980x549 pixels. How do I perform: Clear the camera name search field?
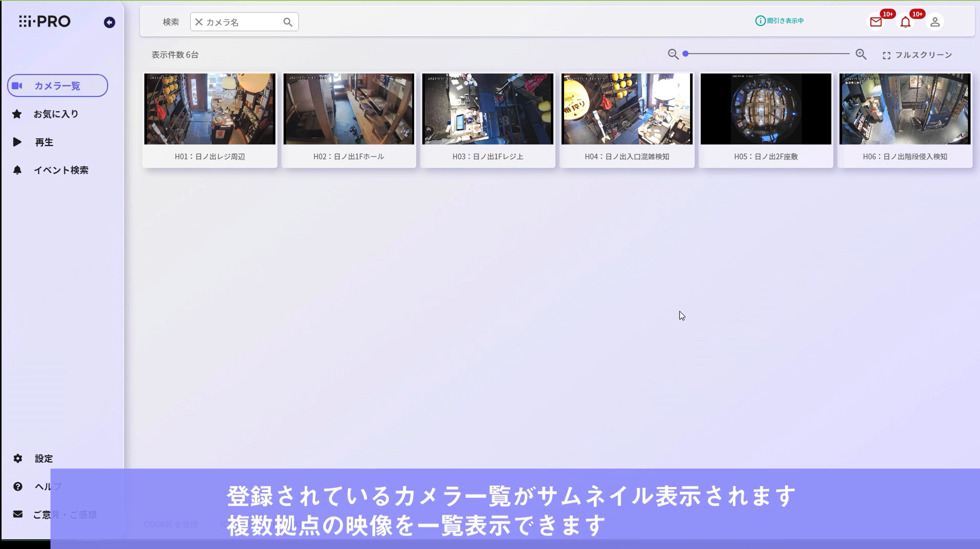coord(199,22)
